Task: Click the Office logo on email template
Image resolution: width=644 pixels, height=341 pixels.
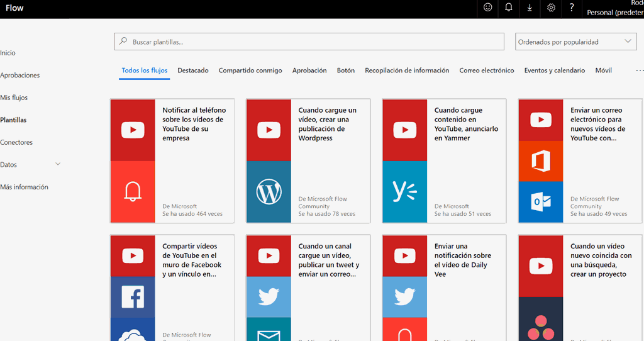Action: (x=541, y=161)
